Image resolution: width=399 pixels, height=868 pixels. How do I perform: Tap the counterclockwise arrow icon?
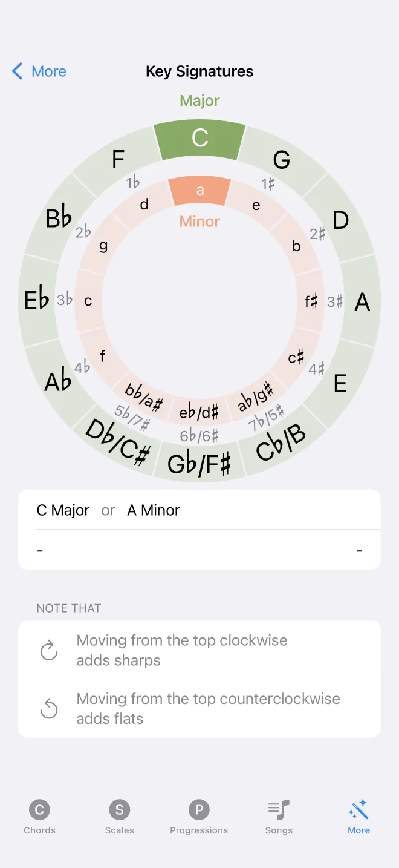click(x=49, y=709)
